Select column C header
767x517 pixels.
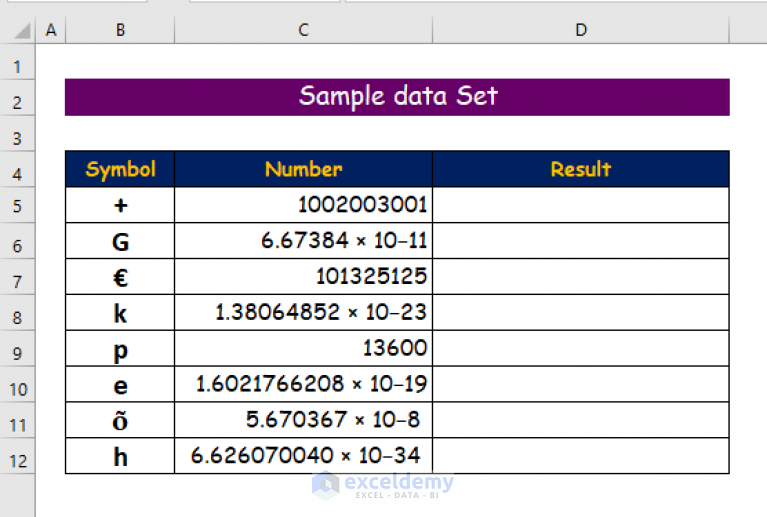click(x=303, y=30)
